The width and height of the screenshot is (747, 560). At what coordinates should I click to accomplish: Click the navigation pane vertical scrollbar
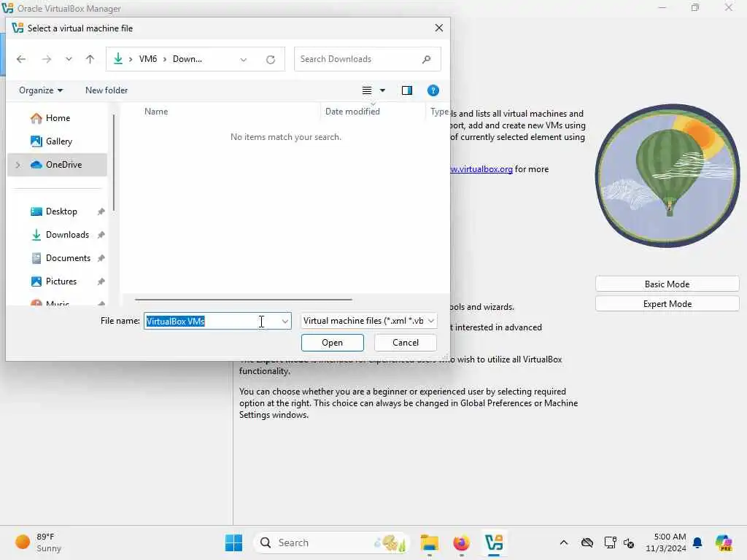point(114,163)
